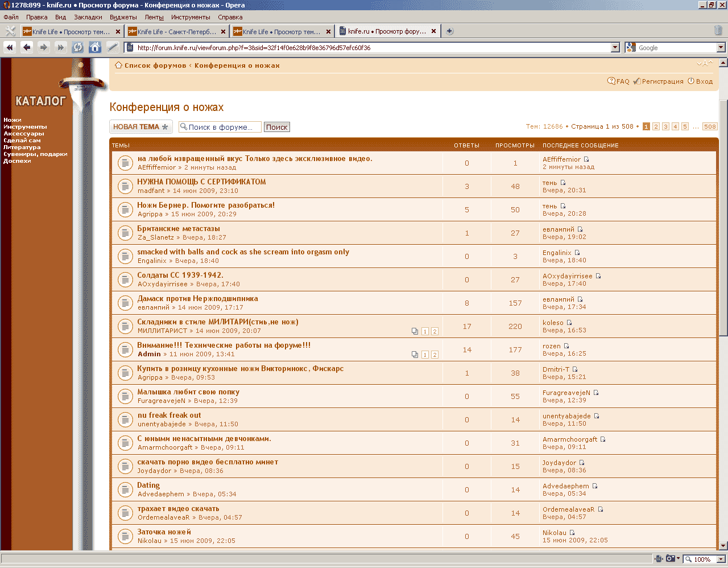Expand the address bar history dropdown
The height and width of the screenshot is (568, 728).
(615, 48)
